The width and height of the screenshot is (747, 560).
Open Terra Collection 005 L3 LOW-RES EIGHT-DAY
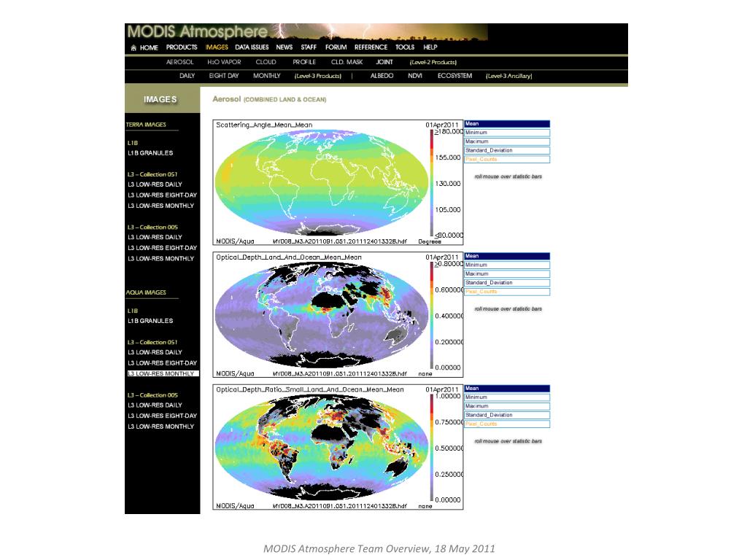pos(162,248)
